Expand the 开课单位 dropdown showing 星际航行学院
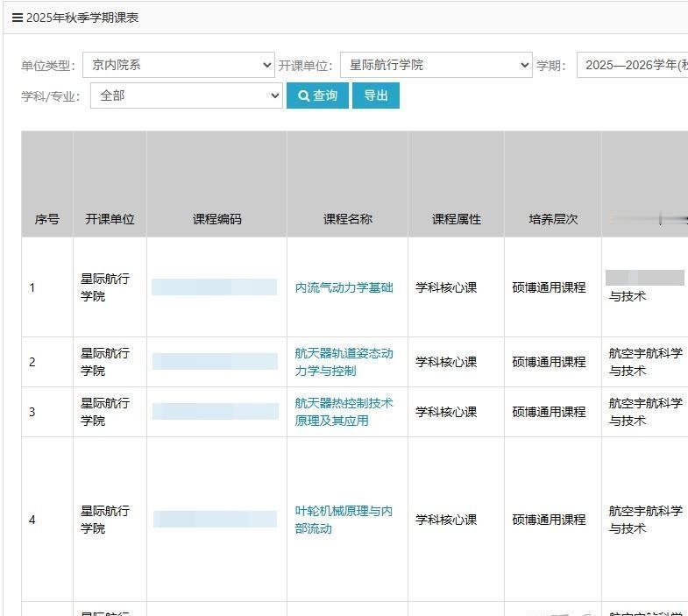 point(436,65)
